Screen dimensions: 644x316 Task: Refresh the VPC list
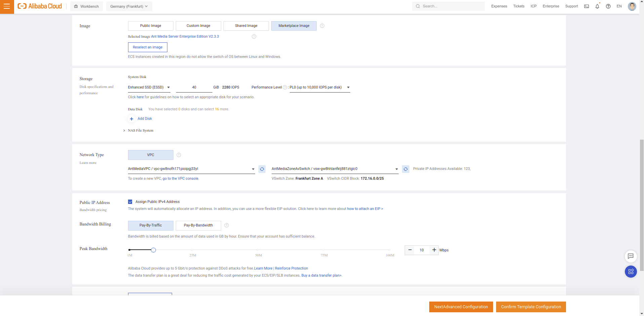tap(262, 169)
